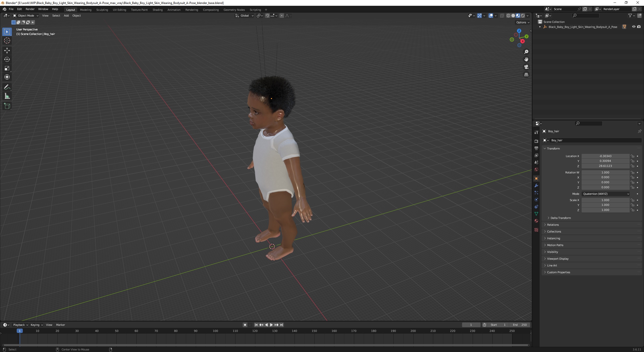Viewport: 644px width, 352px height.
Task: Open the Object Data properties tab
Action: tap(536, 214)
